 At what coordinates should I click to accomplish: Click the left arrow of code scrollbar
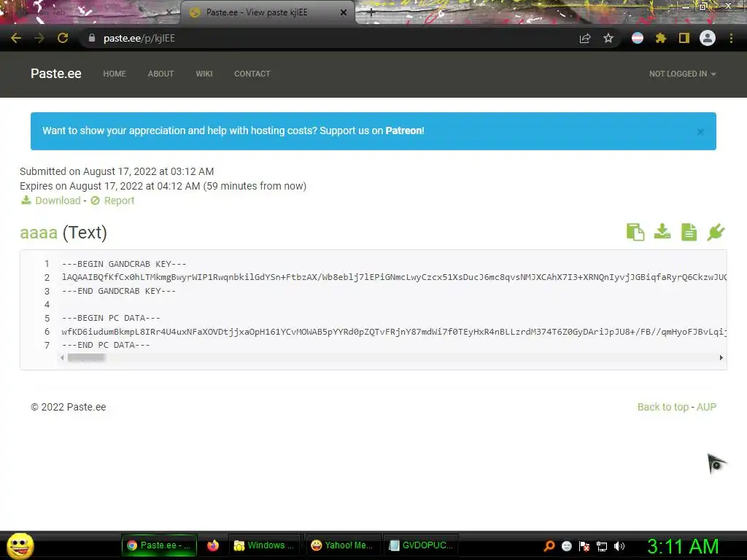62,357
